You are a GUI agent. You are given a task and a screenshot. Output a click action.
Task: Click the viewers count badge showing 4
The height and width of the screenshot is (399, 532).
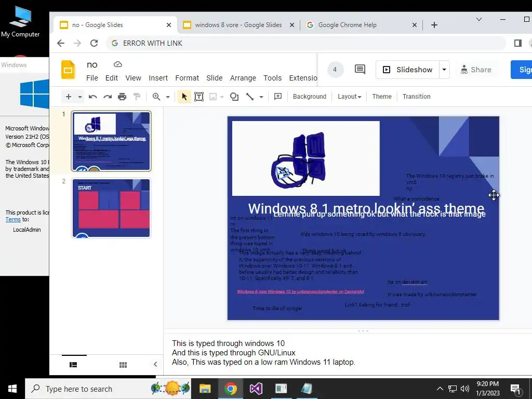335,70
